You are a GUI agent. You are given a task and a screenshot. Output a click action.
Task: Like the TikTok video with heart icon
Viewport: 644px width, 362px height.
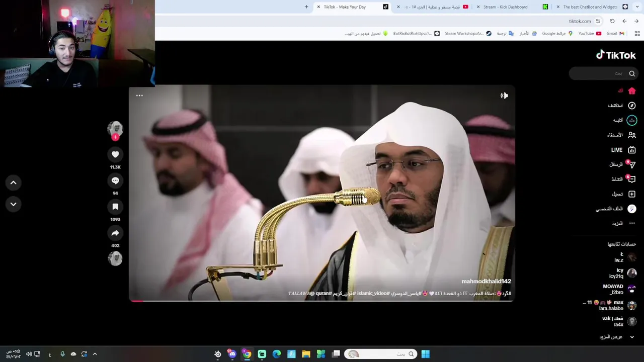(115, 154)
